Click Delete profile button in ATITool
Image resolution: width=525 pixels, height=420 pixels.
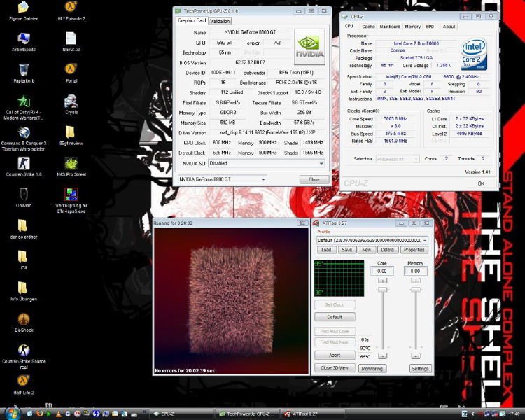coord(387,250)
